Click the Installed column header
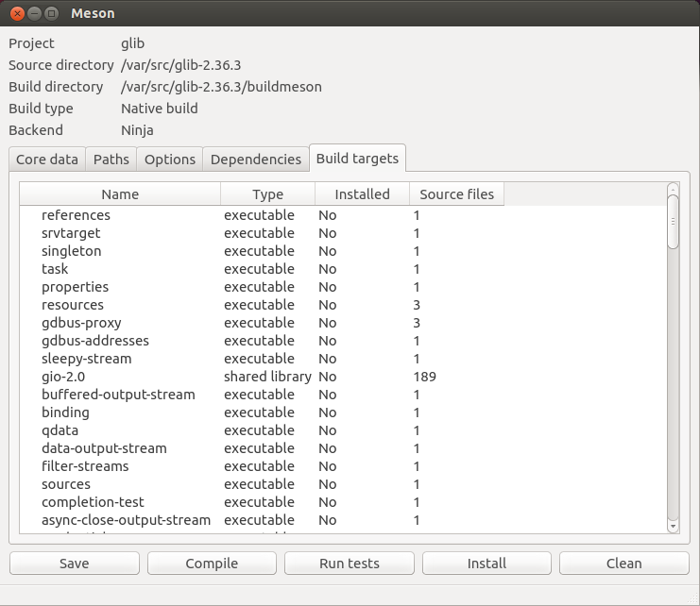This screenshot has width=700, height=606. point(362,194)
